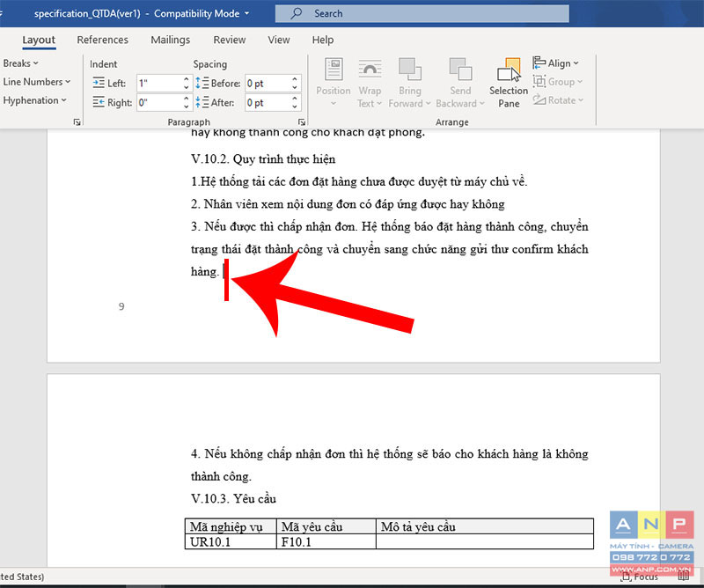
Task: Click line '2. Nhân viên xem nội dung'
Action: (348, 204)
